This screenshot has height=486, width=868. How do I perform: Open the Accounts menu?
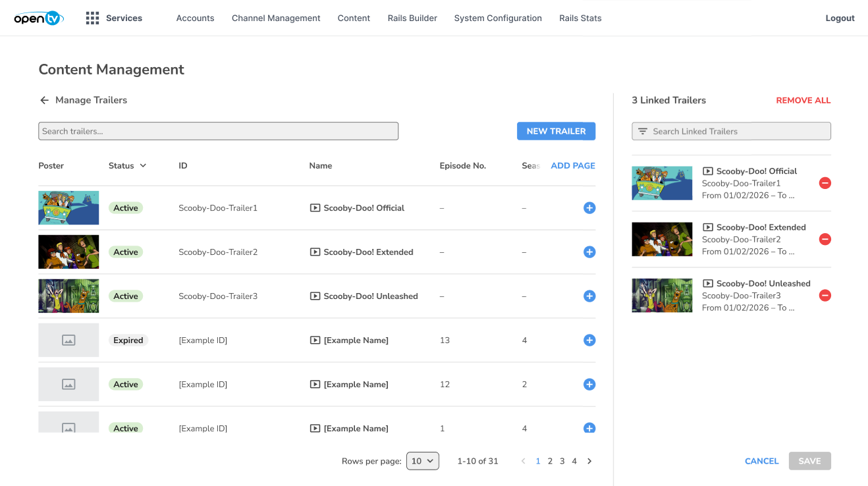pos(195,18)
